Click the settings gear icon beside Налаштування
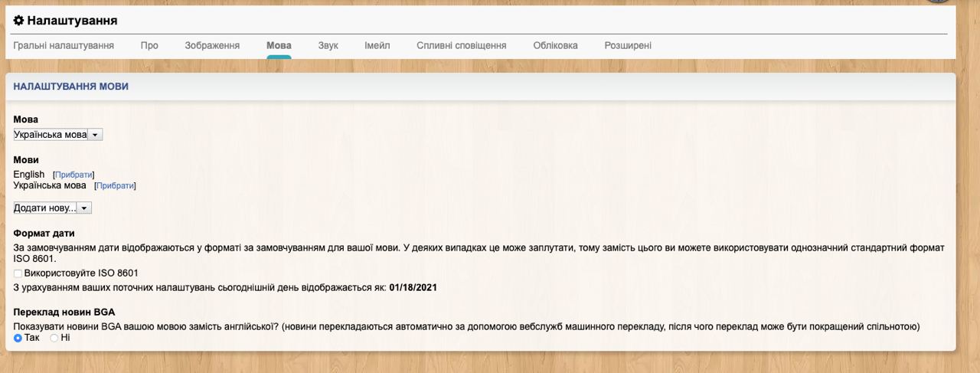The width and height of the screenshot is (980, 373). pos(18,21)
